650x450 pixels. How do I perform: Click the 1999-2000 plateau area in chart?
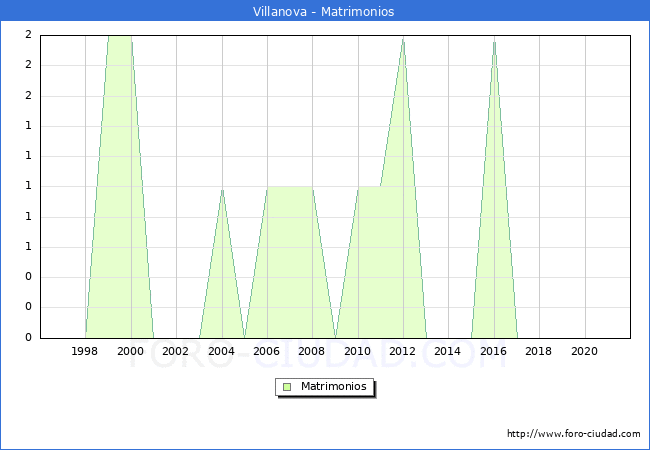(120, 186)
